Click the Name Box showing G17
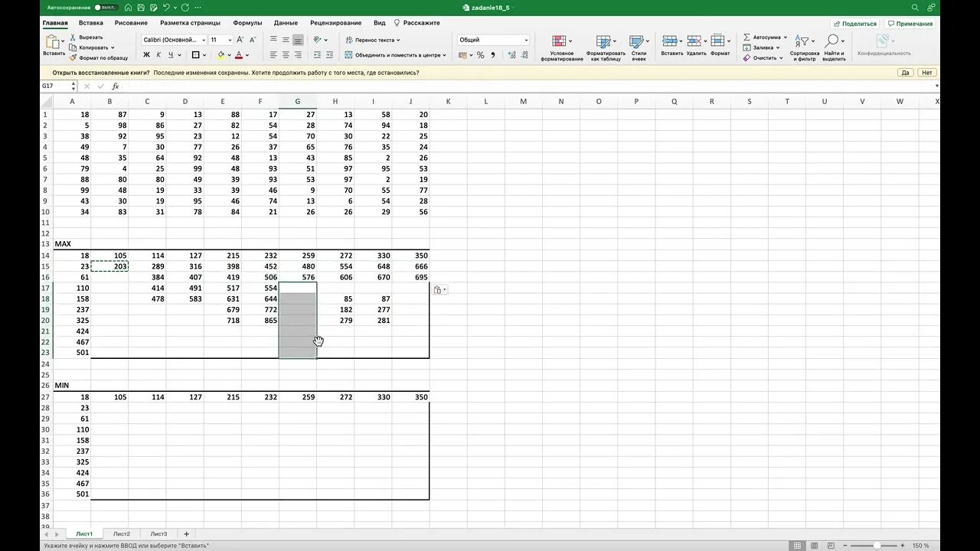This screenshot has height=551, width=980. [x=57, y=86]
